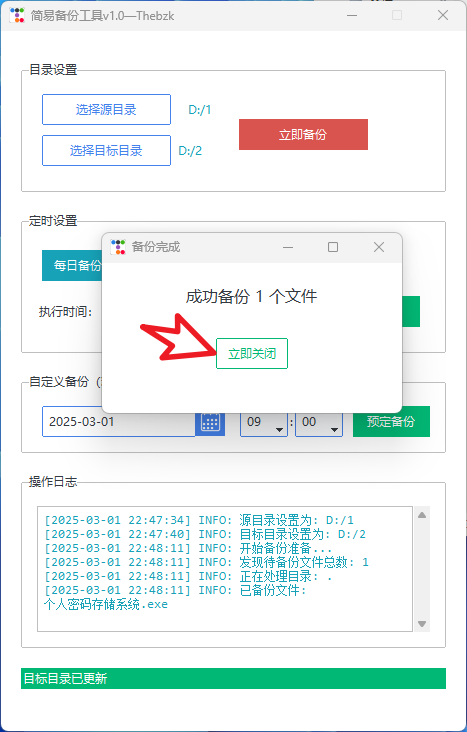Click 选择源目录 button
The width and height of the screenshot is (467, 732).
[x=106, y=110]
